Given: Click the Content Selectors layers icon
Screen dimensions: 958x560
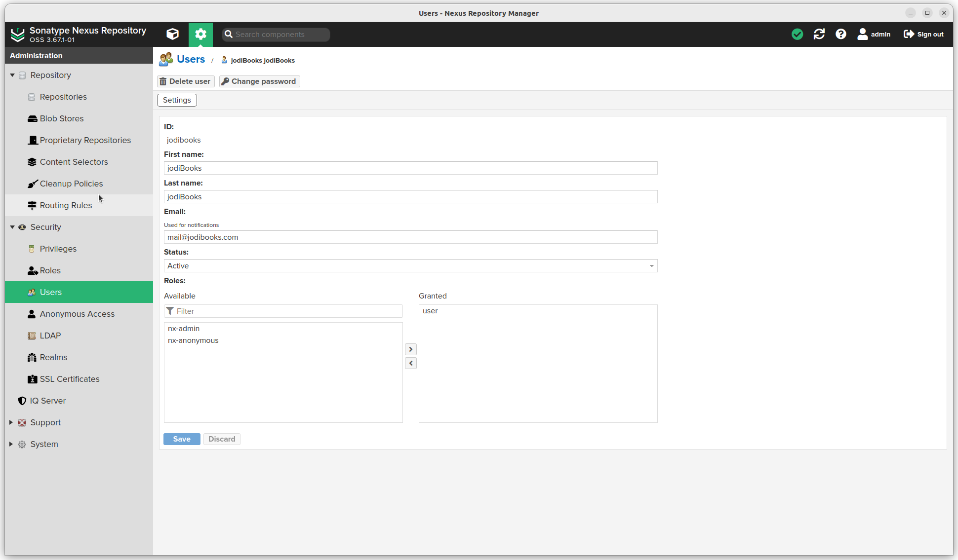Looking at the screenshot, I should pos(32,162).
